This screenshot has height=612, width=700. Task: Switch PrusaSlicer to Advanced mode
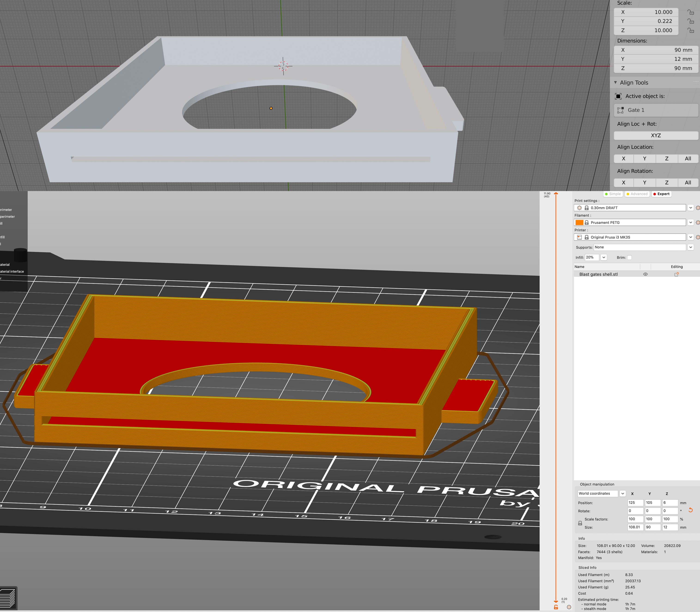point(637,194)
